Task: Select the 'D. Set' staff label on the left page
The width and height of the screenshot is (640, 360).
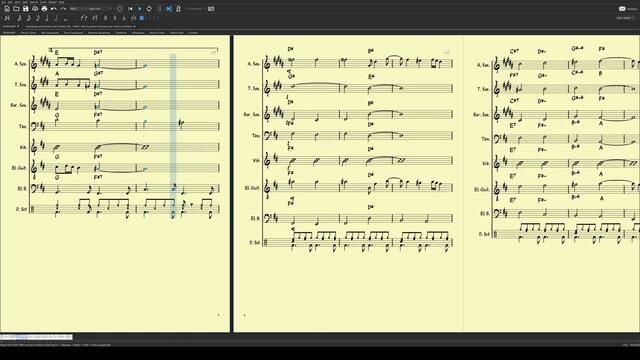Action: click(21, 209)
